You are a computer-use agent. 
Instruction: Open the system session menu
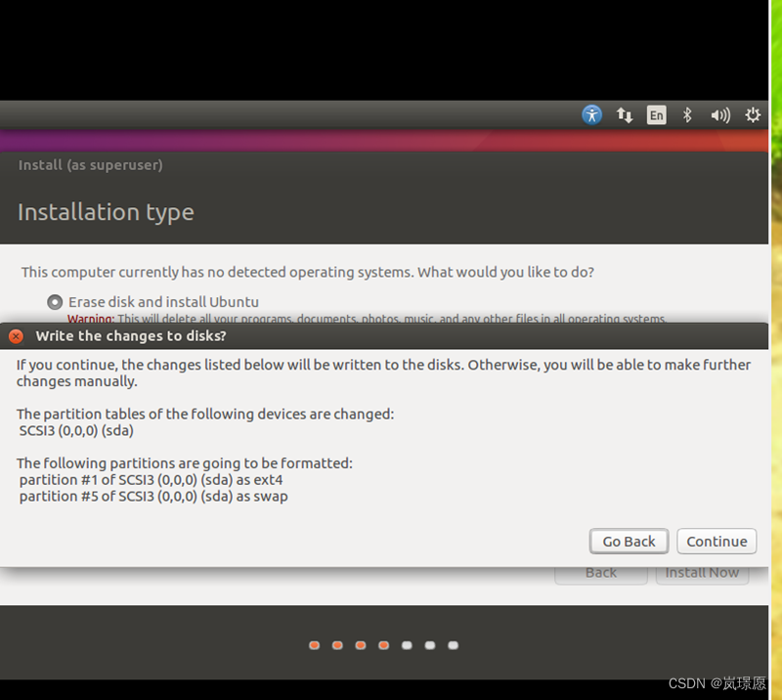pyautogui.click(x=752, y=114)
